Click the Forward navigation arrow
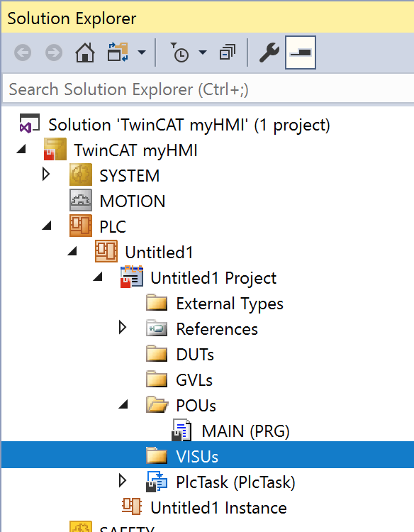This screenshot has height=532, width=414. point(54,52)
